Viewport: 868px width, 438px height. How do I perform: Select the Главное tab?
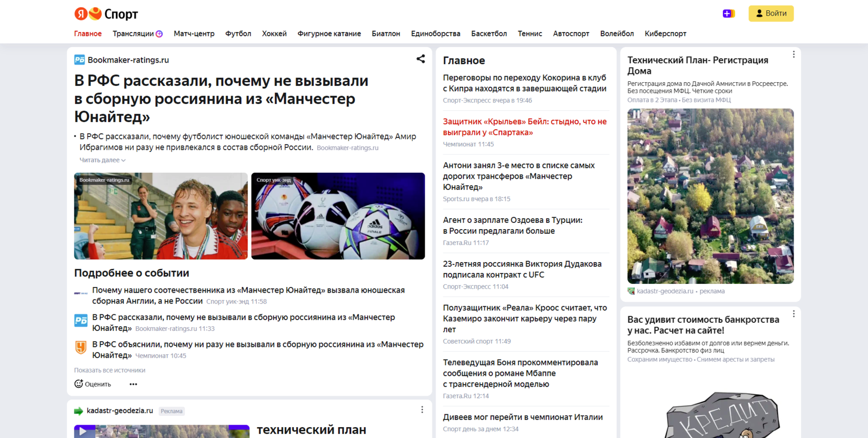(x=88, y=34)
